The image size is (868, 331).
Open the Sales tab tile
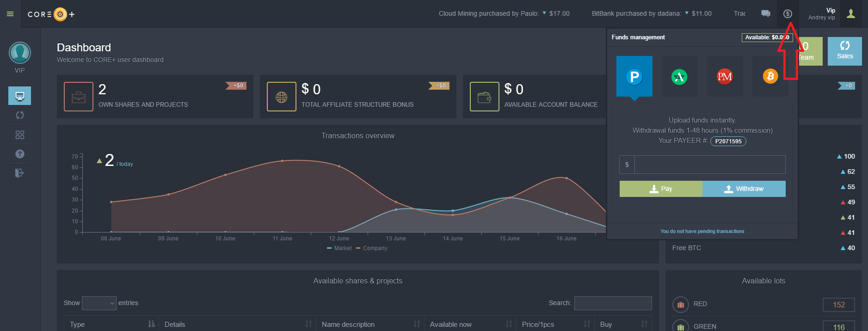tap(844, 51)
